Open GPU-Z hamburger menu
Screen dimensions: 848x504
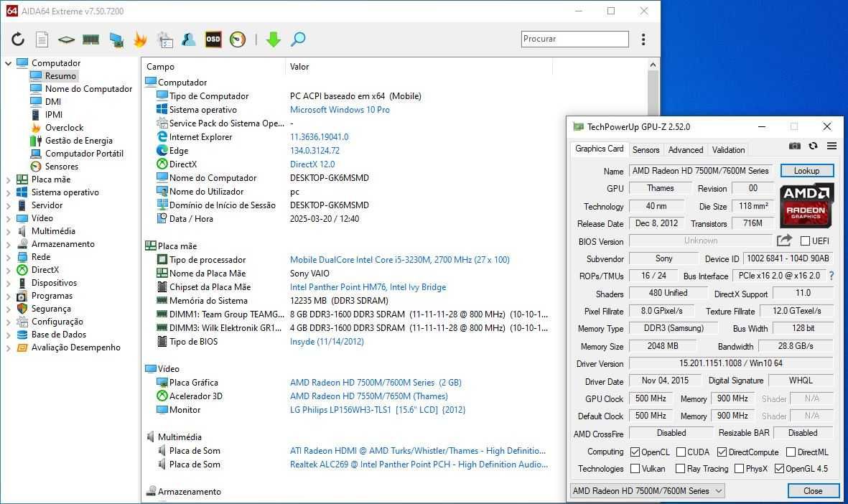[x=831, y=146]
